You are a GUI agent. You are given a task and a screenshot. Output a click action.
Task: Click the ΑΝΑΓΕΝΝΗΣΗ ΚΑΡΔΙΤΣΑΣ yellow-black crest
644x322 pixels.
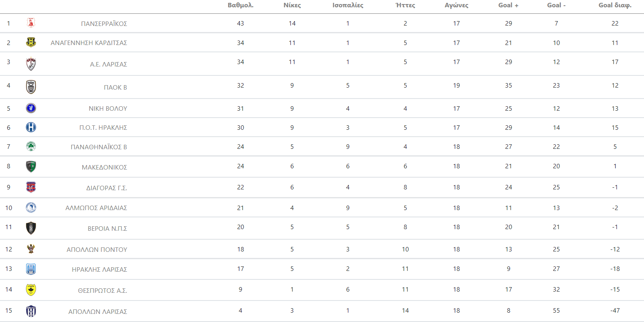[31, 42]
